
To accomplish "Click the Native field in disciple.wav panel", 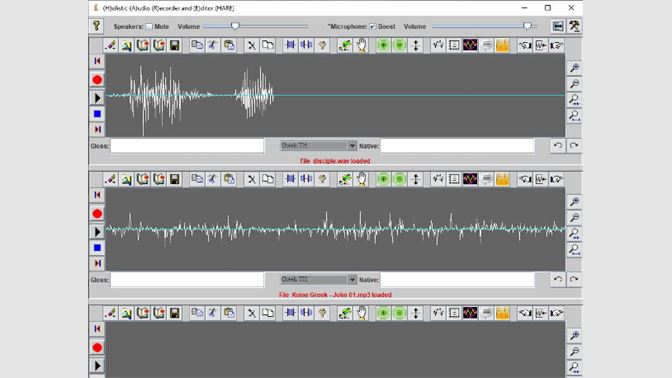I will [x=458, y=146].
